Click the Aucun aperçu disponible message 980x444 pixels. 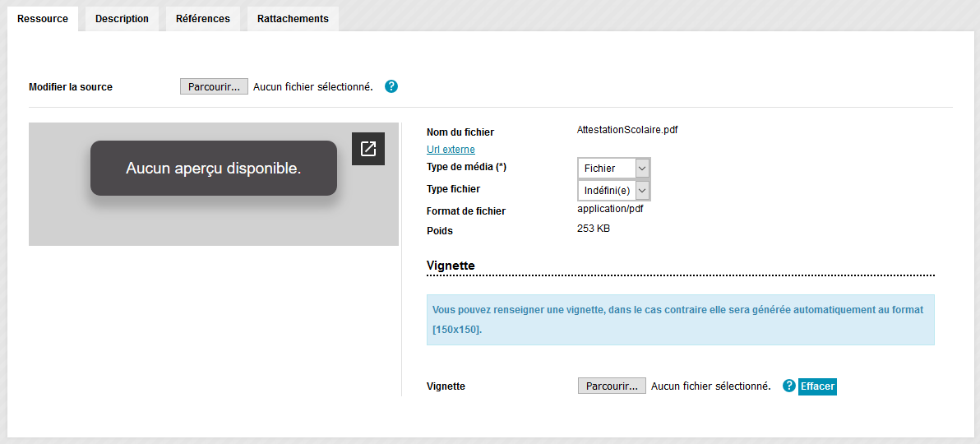[214, 169]
